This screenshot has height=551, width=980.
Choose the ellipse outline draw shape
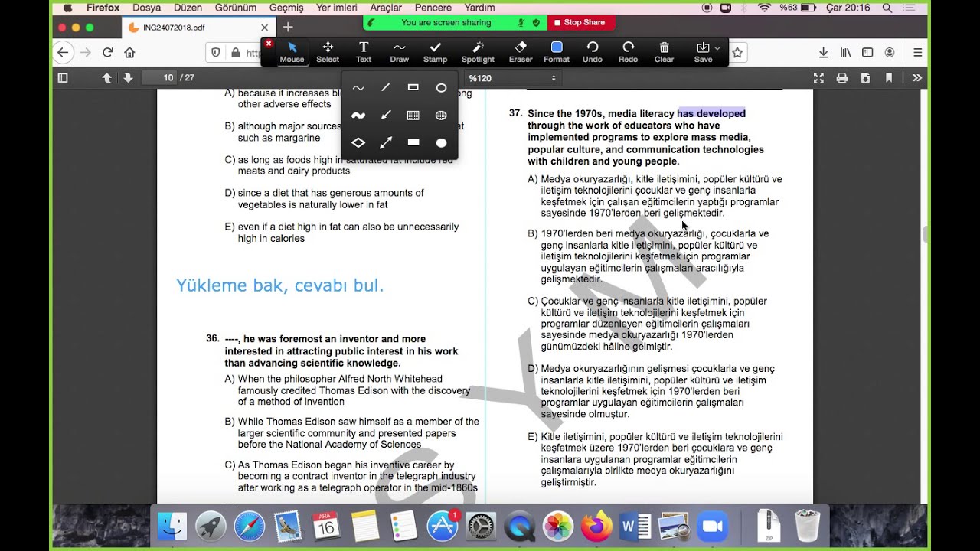[441, 88]
